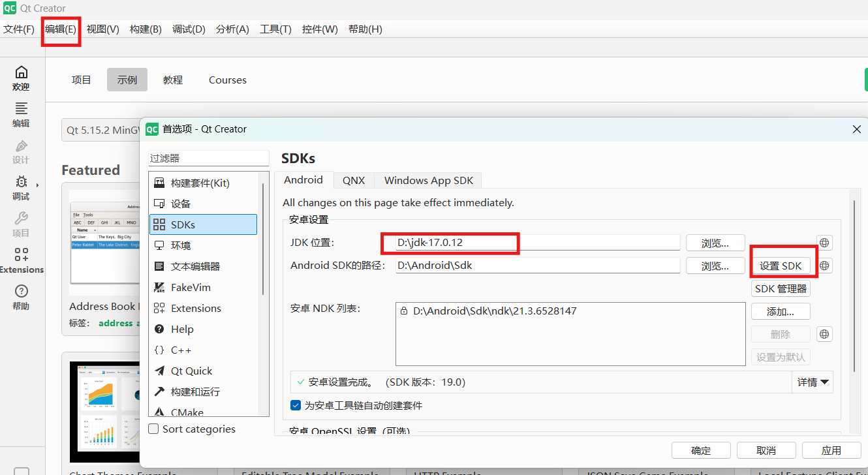The height and width of the screenshot is (475, 868).
Task: Open the SDK 管理器 button
Action: pos(781,288)
